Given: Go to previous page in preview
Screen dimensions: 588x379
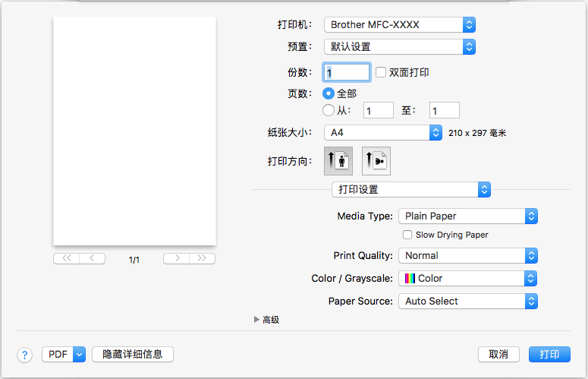Looking at the screenshot, I should pos(93,258).
